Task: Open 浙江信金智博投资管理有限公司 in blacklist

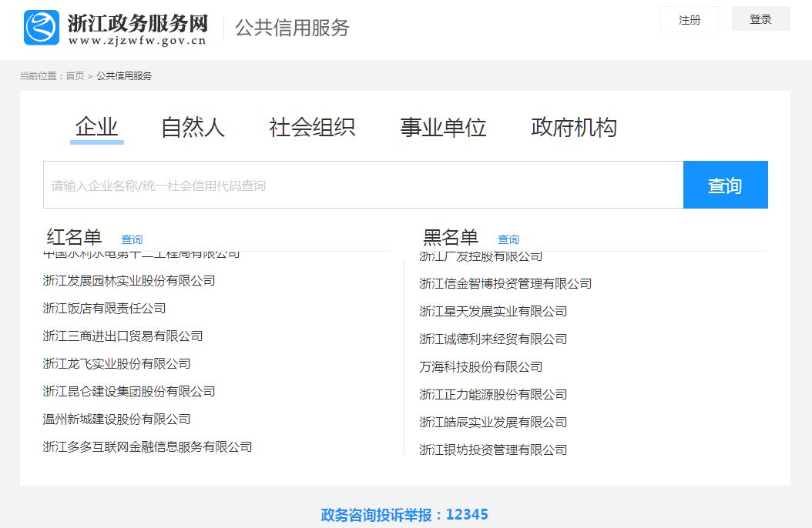Action: point(505,284)
